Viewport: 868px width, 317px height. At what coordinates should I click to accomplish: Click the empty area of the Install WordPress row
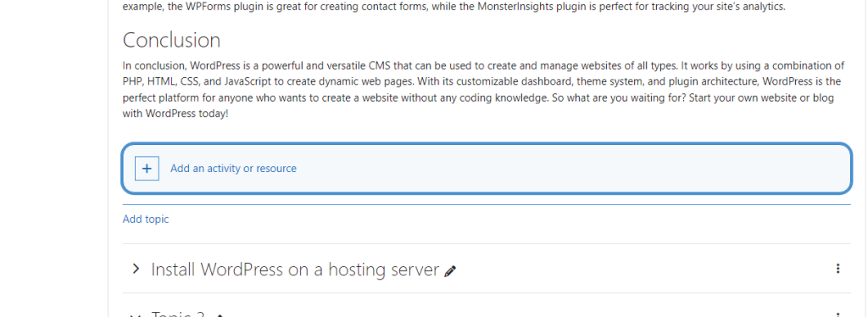[x=637, y=269]
